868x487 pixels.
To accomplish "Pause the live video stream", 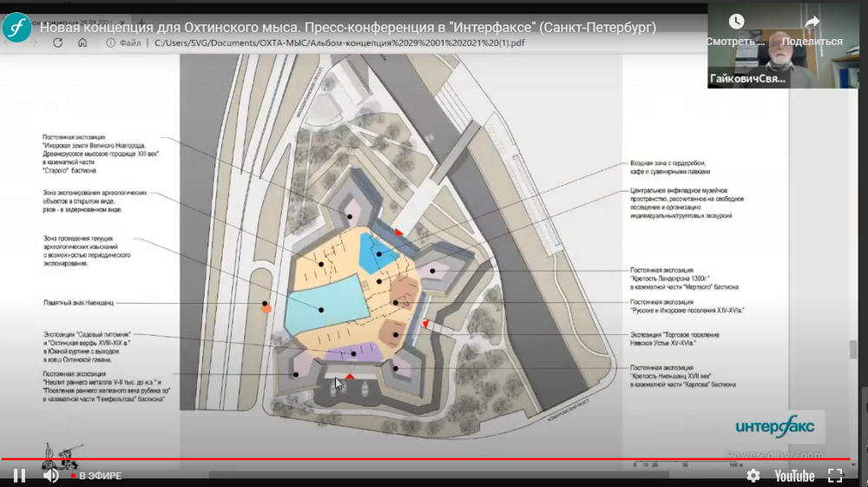I will 19,476.
